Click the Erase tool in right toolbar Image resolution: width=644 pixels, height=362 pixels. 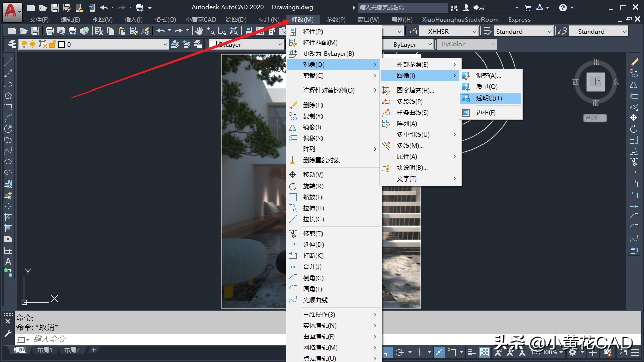pos(634,62)
